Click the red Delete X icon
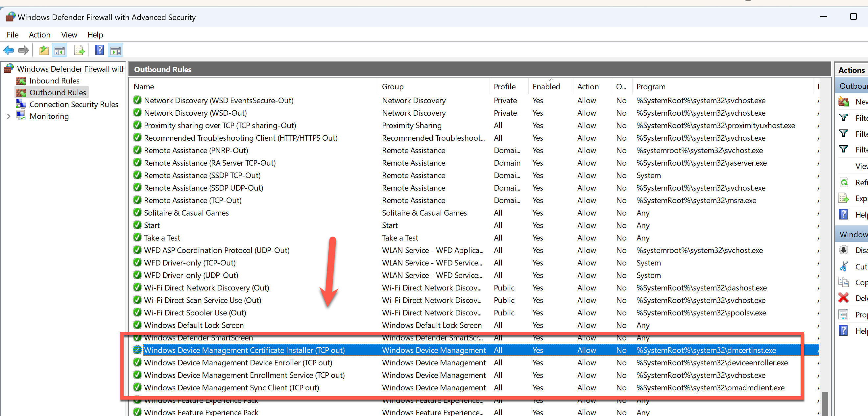This screenshot has height=416, width=868. point(844,298)
